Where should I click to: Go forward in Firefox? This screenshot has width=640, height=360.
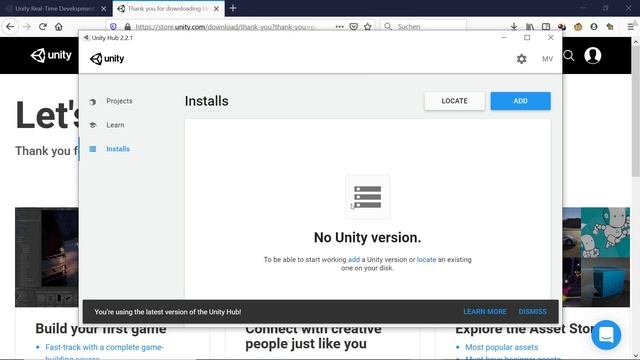coord(27,27)
